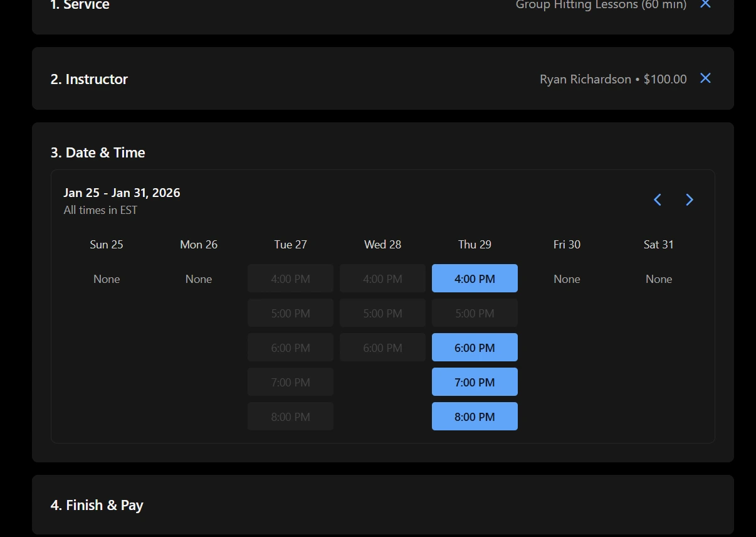Select the 6:00 PM slot on Thursday
The image size is (756, 537).
(x=475, y=347)
